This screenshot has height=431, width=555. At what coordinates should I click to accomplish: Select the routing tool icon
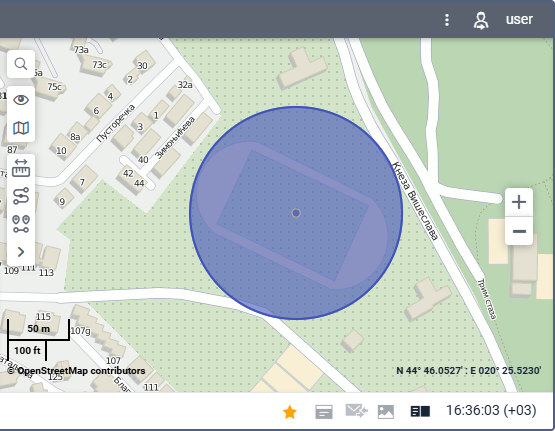tap(21, 196)
